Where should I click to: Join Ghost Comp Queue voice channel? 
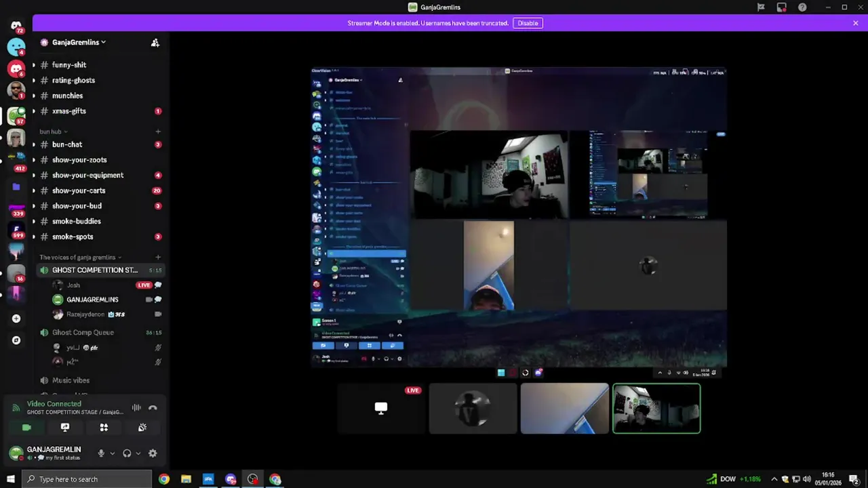(x=99, y=333)
